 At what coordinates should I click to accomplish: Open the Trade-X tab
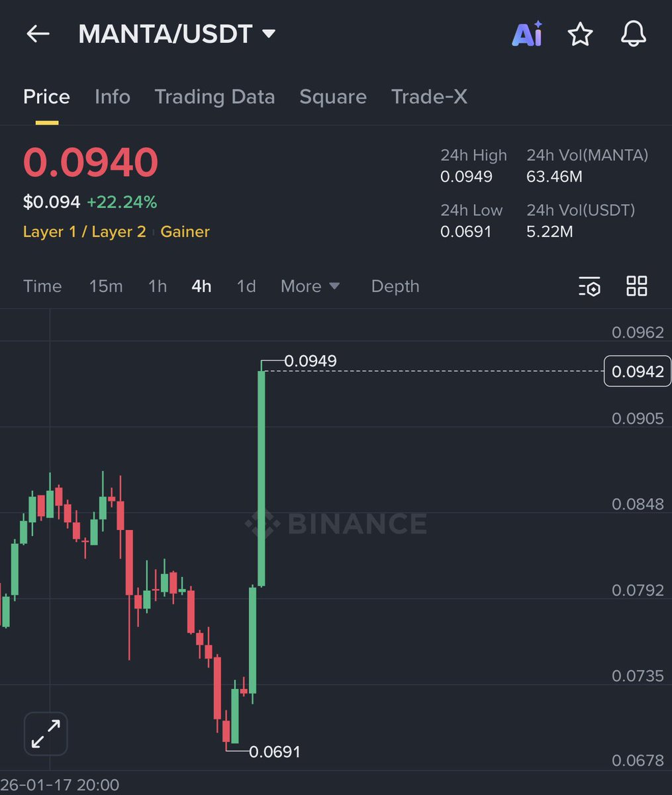(x=429, y=97)
